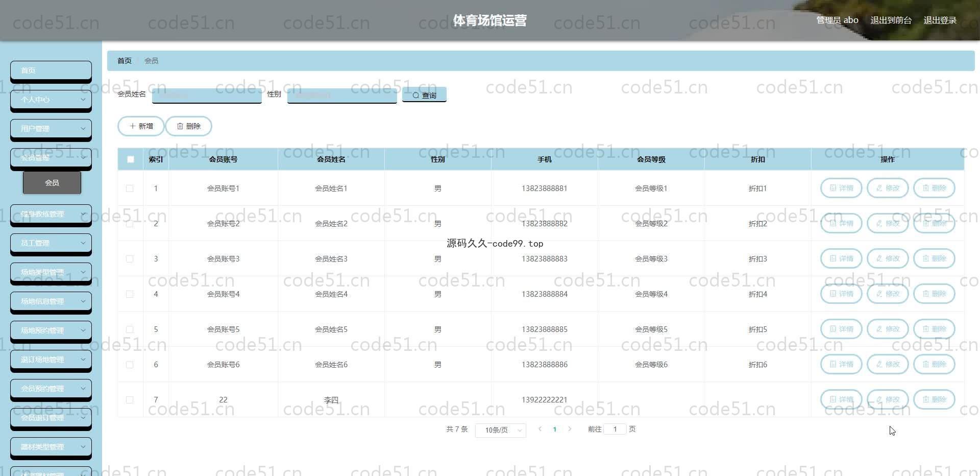Screen dimensions: 980x476
Task: Click the bulk 删除 button above table
Action: pos(188,126)
